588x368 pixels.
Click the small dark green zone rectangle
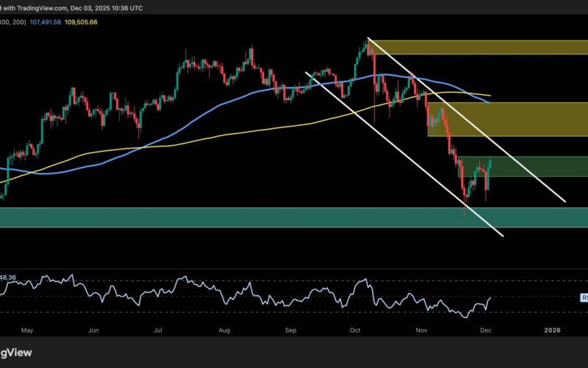(x=537, y=166)
